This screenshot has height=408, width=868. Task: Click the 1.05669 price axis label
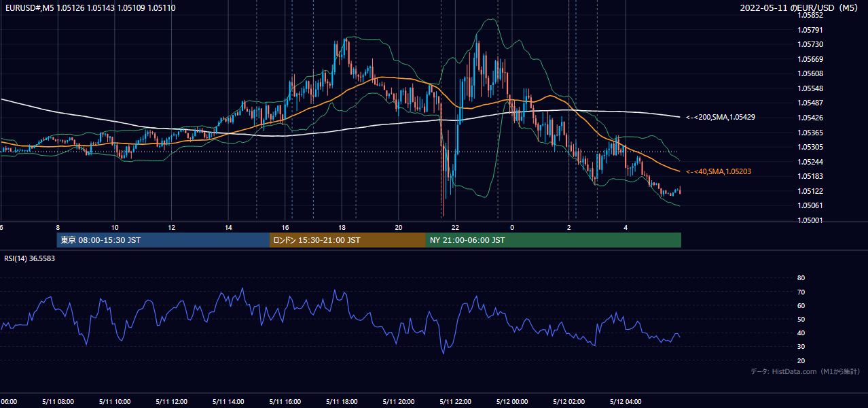810,59
